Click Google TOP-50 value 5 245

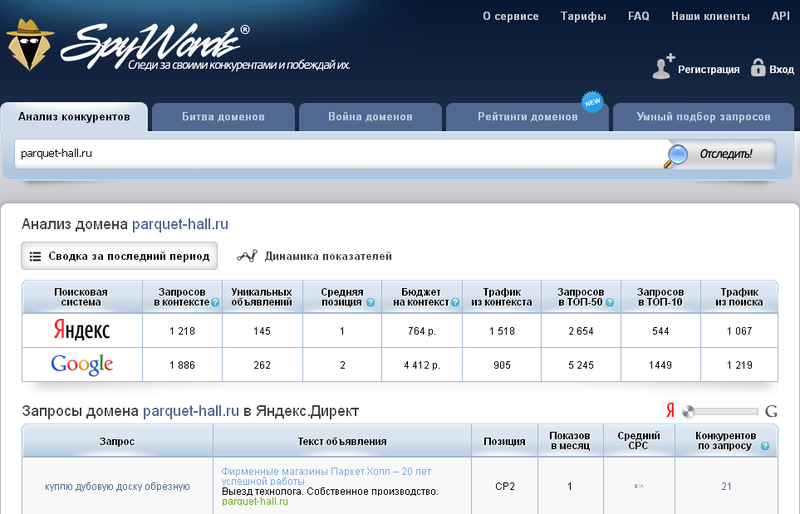click(581, 365)
